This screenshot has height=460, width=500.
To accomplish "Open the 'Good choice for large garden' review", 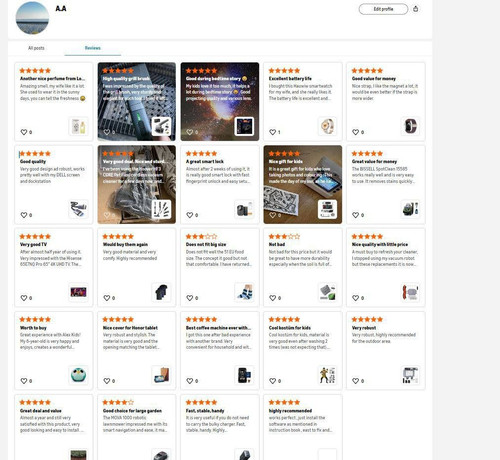I will (137, 427).
